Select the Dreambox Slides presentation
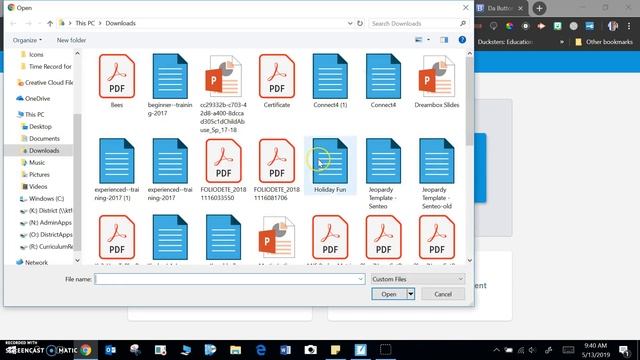640x360 pixels. click(437, 81)
